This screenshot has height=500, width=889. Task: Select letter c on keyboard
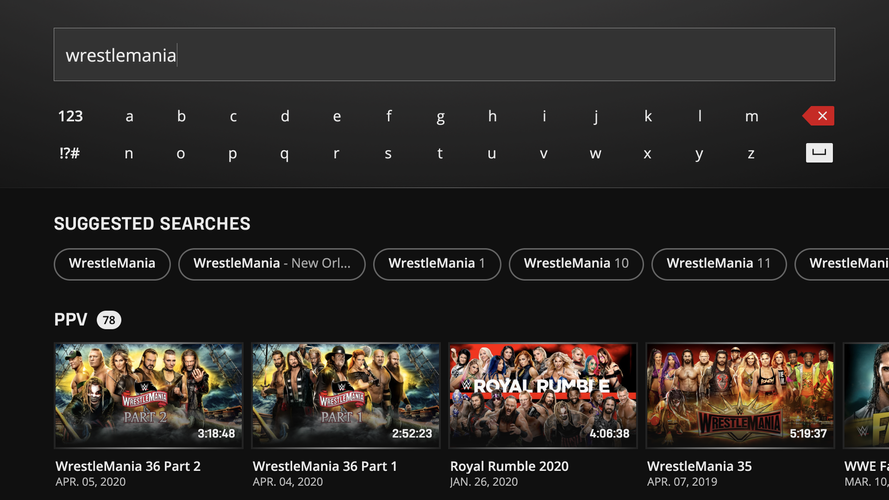(x=233, y=117)
